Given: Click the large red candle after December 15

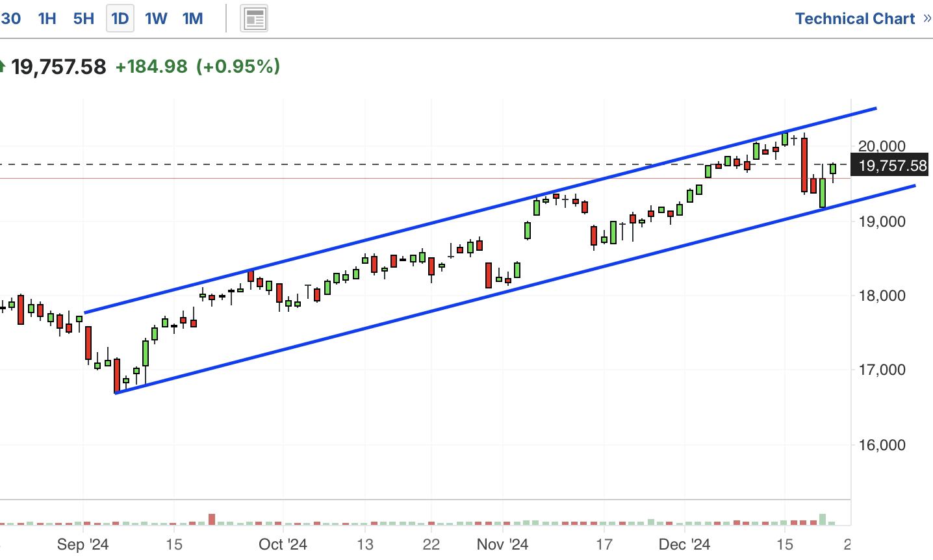Looking at the screenshot, I should pyautogui.click(x=804, y=165).
